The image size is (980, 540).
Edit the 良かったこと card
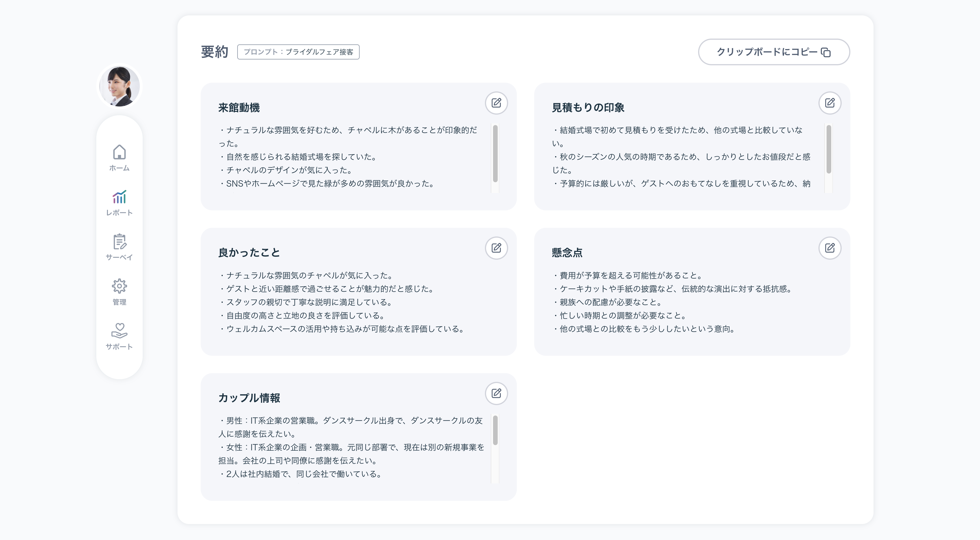496,248
